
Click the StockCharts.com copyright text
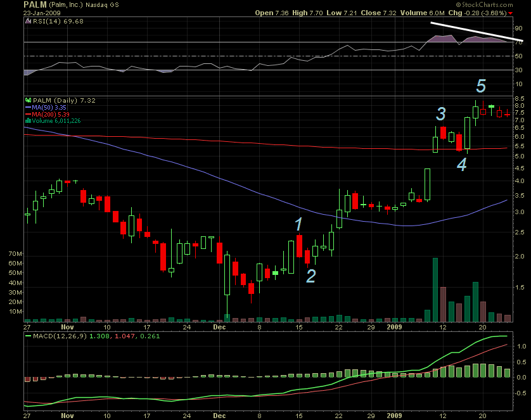pyautogui.click(x=484, y=4)
